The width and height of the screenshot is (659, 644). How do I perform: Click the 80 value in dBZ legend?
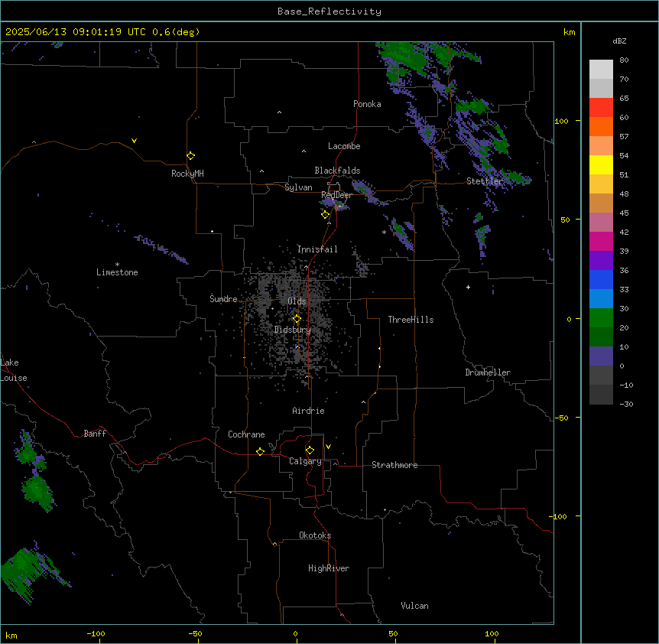coord(624,60)
